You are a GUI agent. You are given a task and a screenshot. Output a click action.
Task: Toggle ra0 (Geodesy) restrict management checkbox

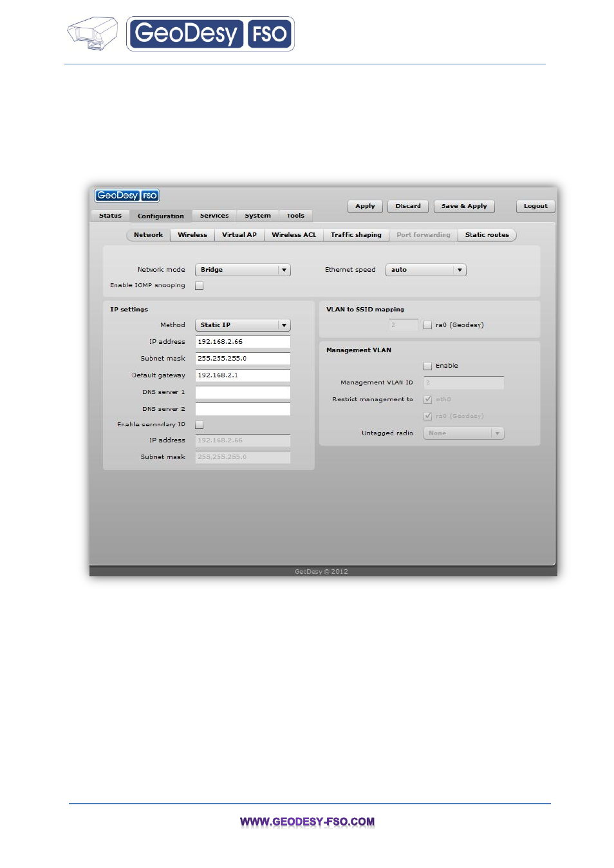click(427, 416)
